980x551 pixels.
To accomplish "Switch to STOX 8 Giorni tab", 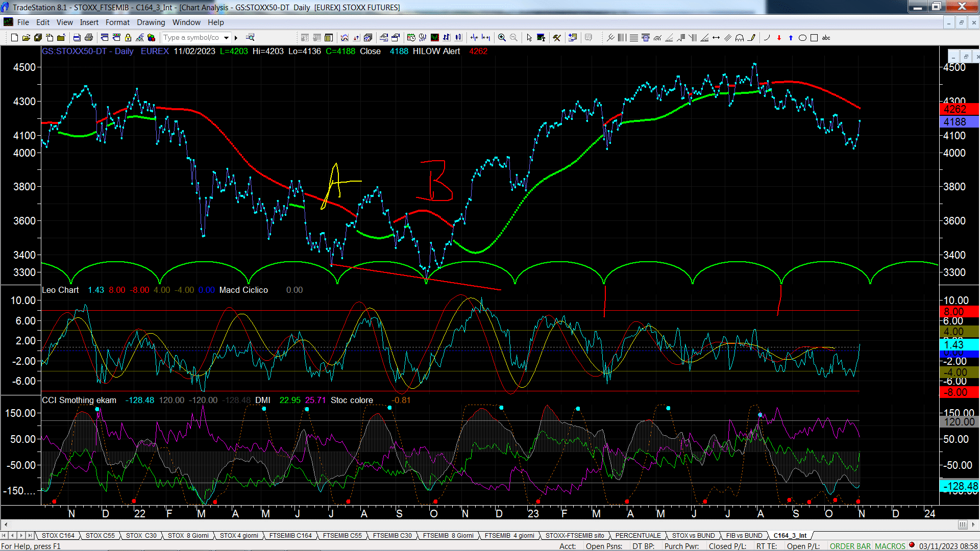I will pos(188,535).
